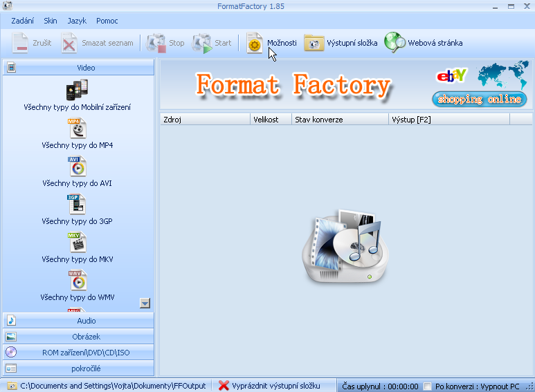
Task: Expand the Audio category panel
Action: tap(78, 320)
